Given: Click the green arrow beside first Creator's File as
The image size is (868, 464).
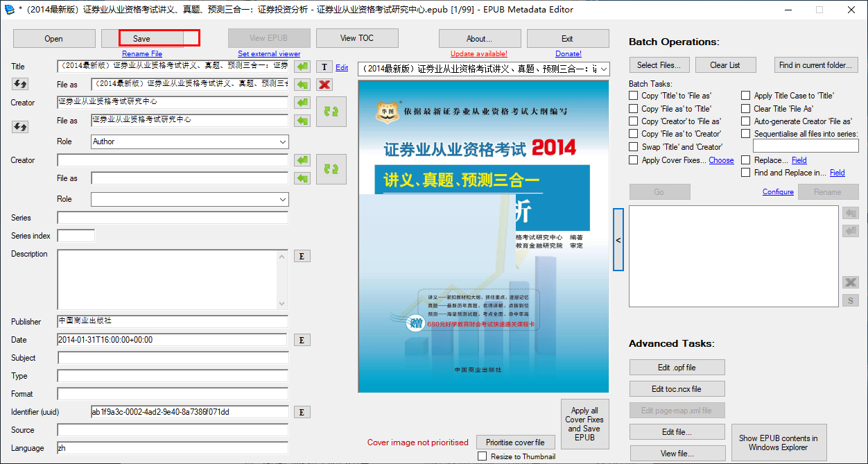Looking at the screenshot, I should coord(302,121).
